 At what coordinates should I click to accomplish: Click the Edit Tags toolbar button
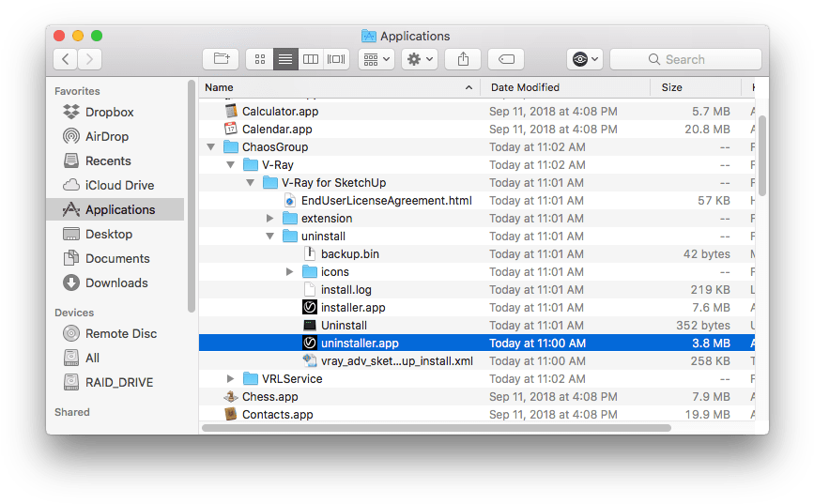click(x=506, y=59)
